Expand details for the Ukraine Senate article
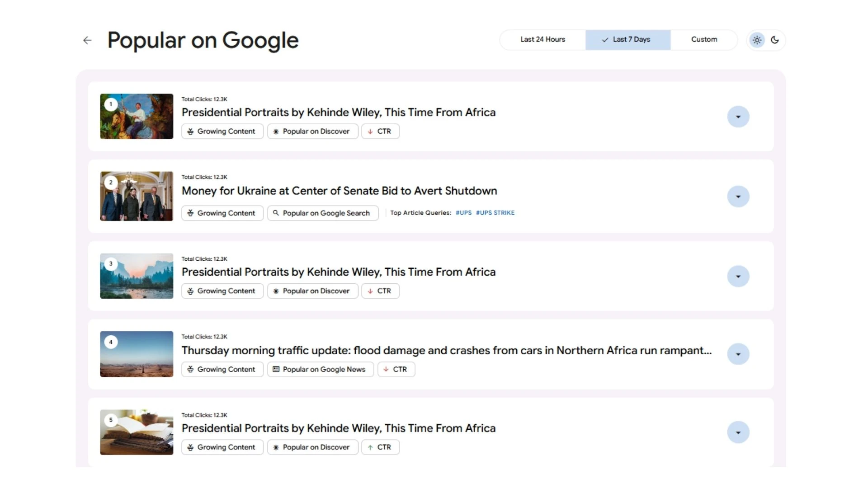 coord(738,197)
